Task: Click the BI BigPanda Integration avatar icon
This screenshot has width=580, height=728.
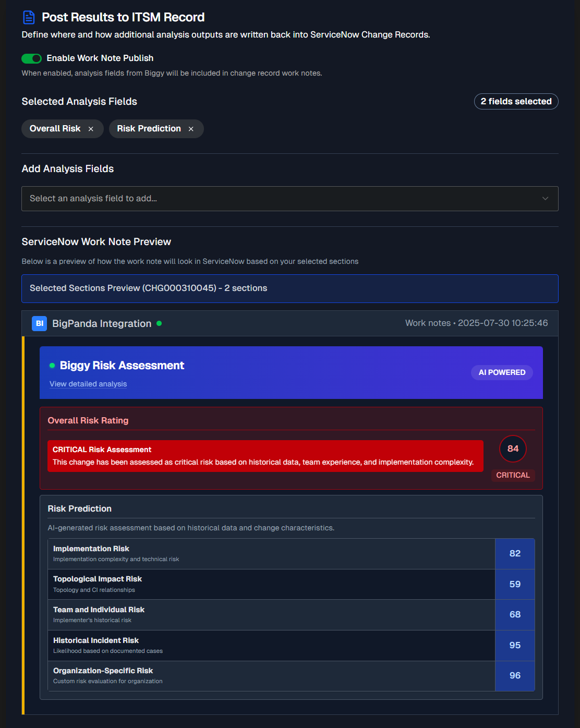Action: pyautogui.click(x=39, y=323)
